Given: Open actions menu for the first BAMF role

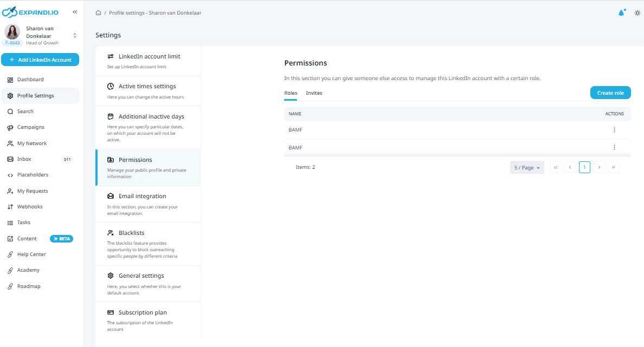Looking at the screenshot, I should (x=614, y=129).
